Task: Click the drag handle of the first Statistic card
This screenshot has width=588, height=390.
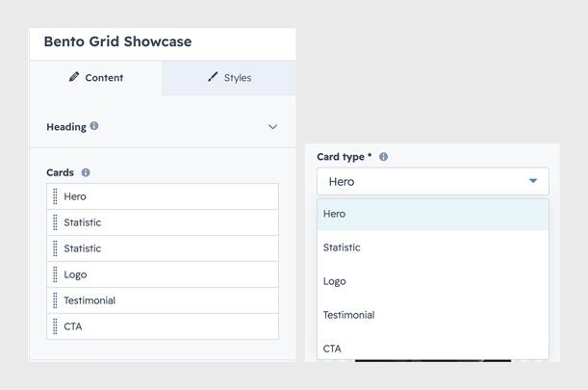Action: tap(55, 222)
